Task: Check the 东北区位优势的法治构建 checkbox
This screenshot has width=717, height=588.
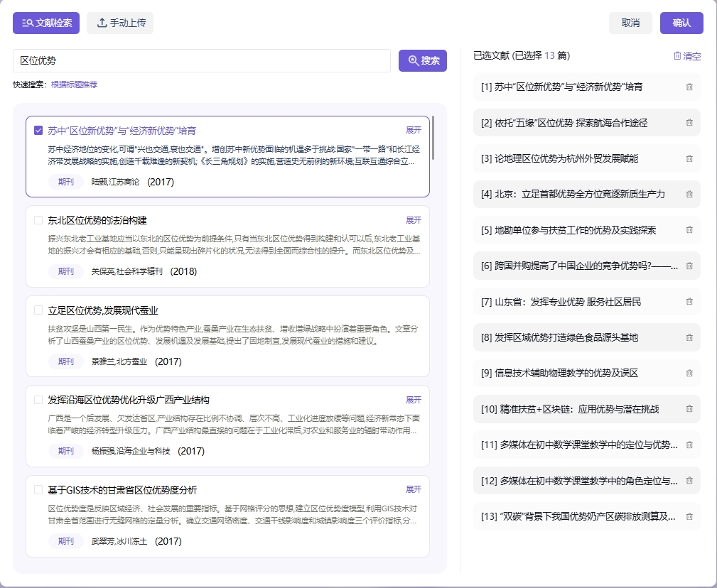Action: tap(39, 220)
